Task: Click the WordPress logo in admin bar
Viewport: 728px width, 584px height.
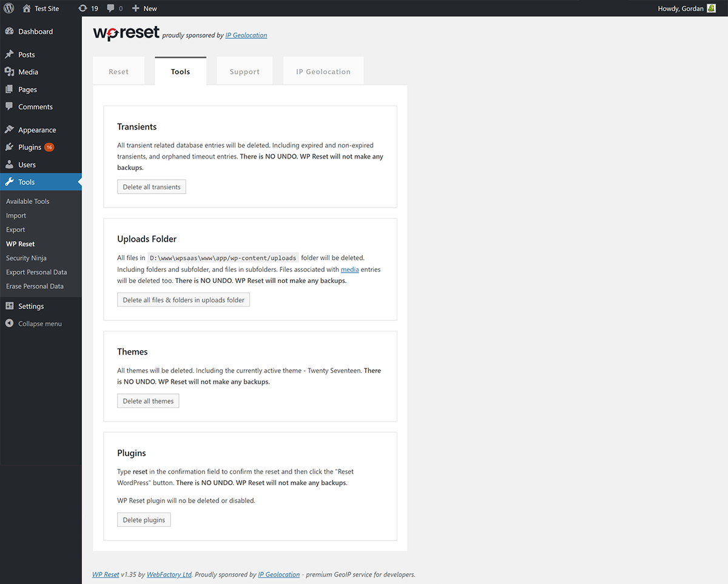Action: 9,8
